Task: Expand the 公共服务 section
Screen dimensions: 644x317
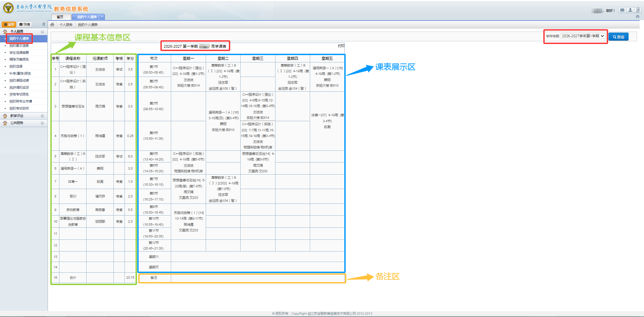Action: (42, 123)
